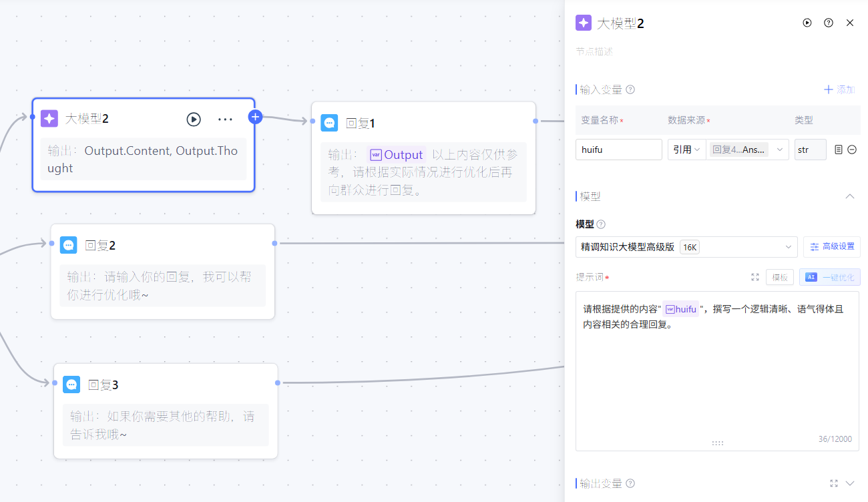Viewport: 868px width, 502px height.
Task: Expand the 输出变量 section chevron
Action: [x=850, y=483]
